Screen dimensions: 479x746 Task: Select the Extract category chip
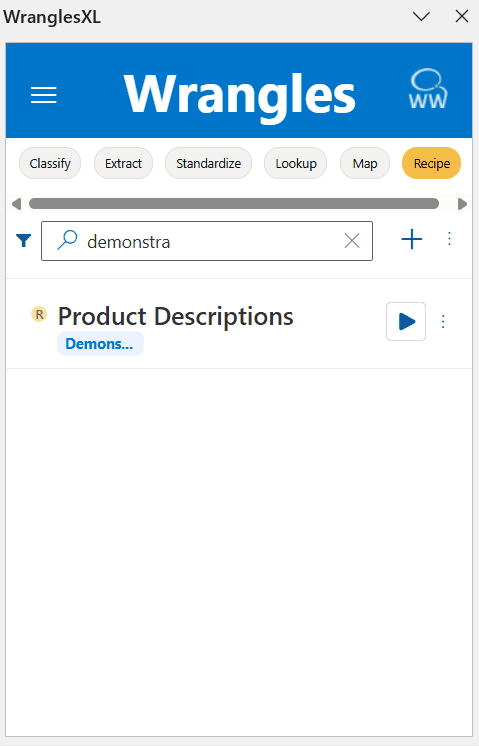click(x=123, y=163)
